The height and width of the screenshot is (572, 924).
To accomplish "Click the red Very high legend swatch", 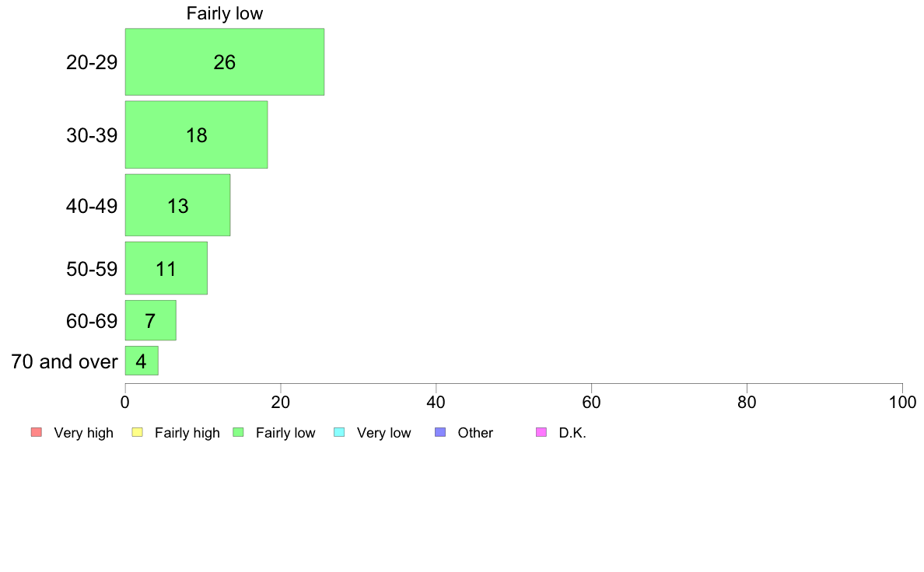I will click(37, 432).
